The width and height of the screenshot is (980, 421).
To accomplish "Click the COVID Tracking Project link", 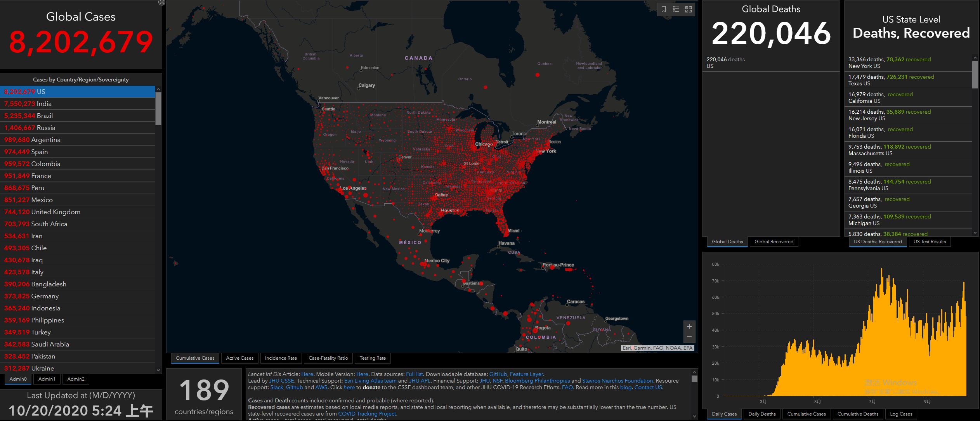I will click(367, 414).
